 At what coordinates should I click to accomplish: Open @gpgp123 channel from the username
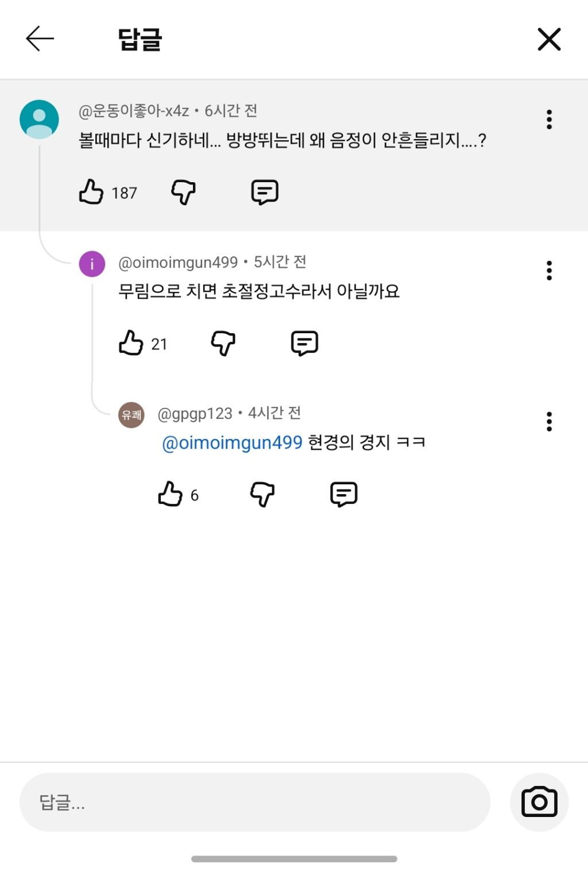(x=195, y=414)
